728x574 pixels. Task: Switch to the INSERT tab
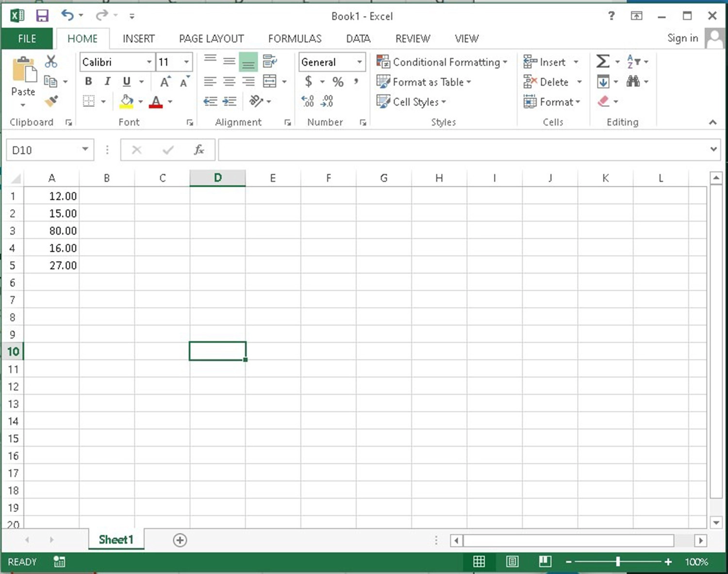[x=138, y=39]
